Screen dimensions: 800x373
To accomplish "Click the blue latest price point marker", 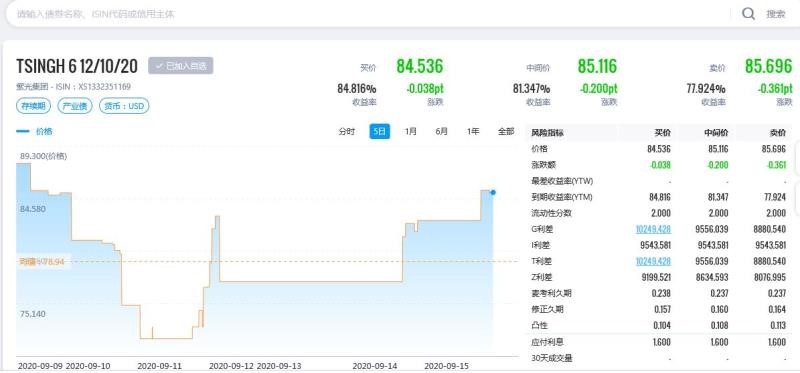I will pyautogui.click(x=493, y=192).
